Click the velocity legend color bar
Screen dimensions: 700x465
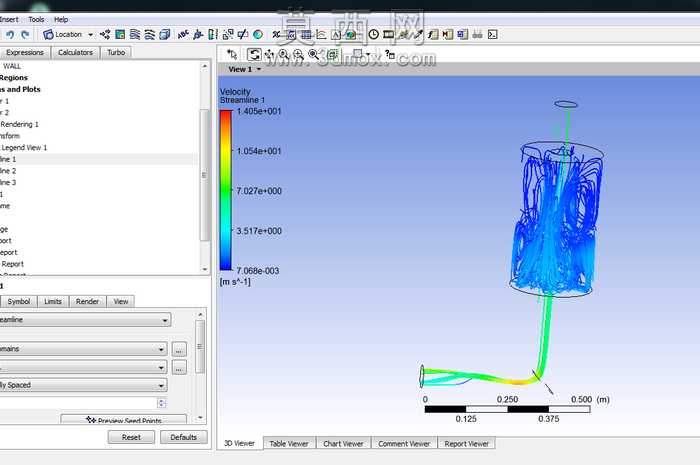click(x=226, y=190)
